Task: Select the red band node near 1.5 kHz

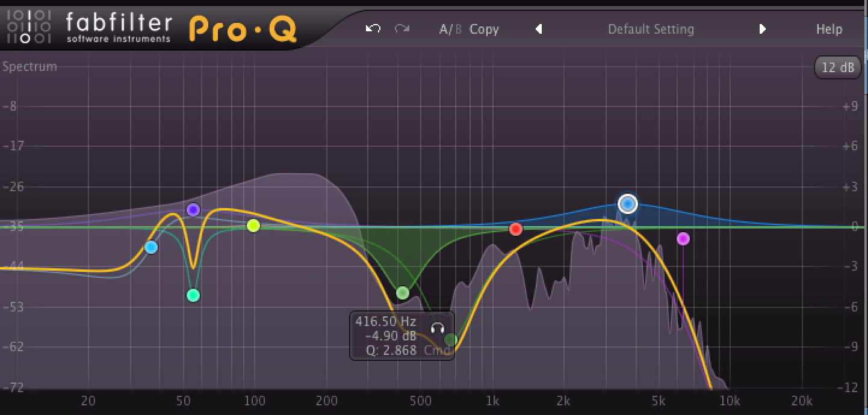Action: [516, 229]
